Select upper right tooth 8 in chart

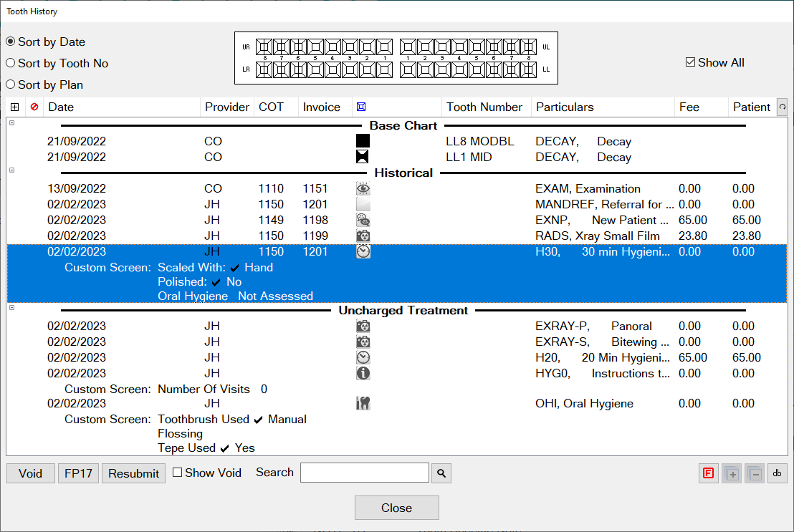coord(264,47)
